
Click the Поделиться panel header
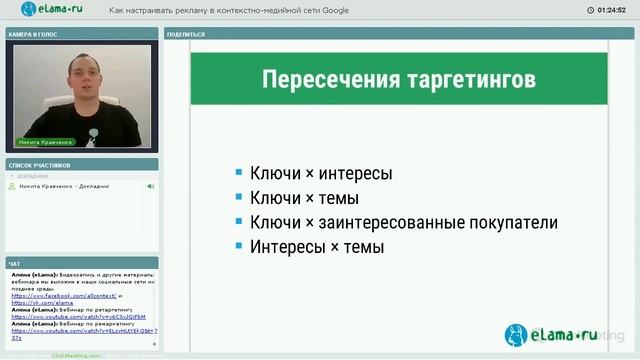tap(399, 34)
